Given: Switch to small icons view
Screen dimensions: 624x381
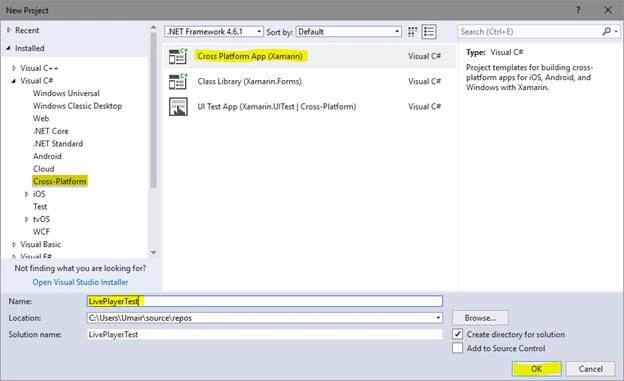Looking at the screenshot, I should pyautogui.click(x=413, y=32).
